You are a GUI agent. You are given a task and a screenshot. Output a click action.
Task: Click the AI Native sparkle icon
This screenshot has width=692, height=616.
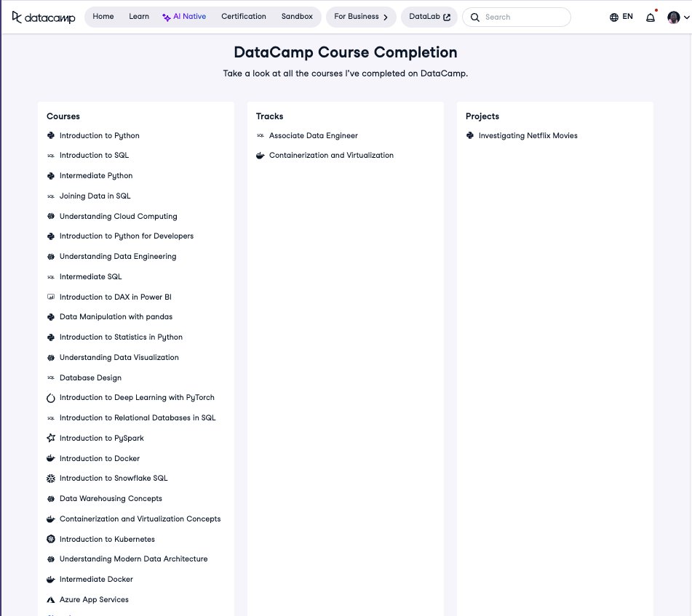pyautogui.click(x=167, y=17)
